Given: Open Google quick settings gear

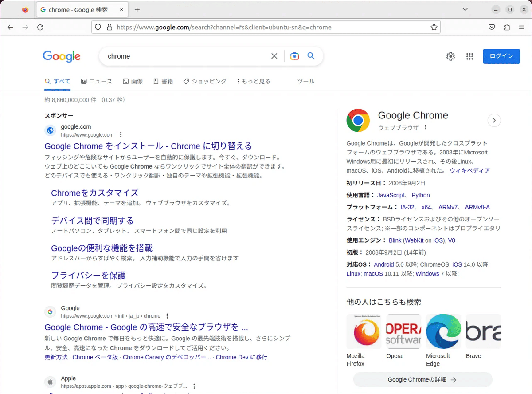Looking at the screenshot, I should (x=450, y=56).
